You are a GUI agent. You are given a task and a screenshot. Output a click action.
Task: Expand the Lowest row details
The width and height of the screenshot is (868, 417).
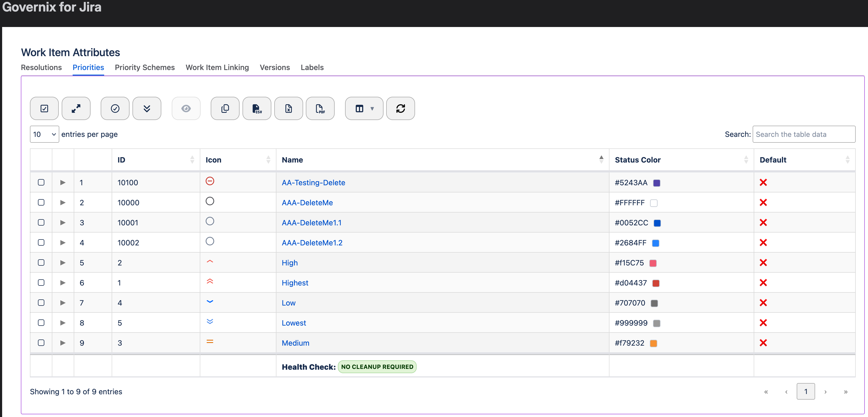pos(63,323)
